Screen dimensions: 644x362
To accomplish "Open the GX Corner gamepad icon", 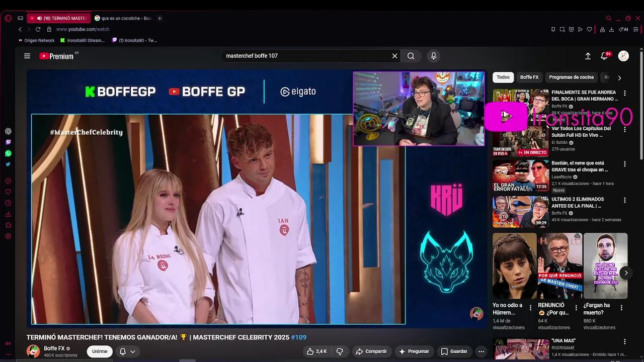I will (21, 18).
